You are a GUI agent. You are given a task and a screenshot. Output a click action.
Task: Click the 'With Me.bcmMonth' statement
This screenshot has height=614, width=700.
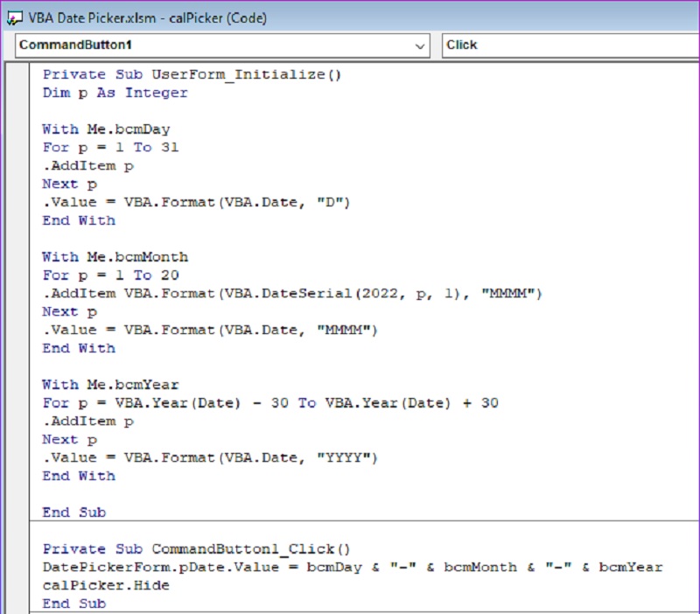point(115,257)
